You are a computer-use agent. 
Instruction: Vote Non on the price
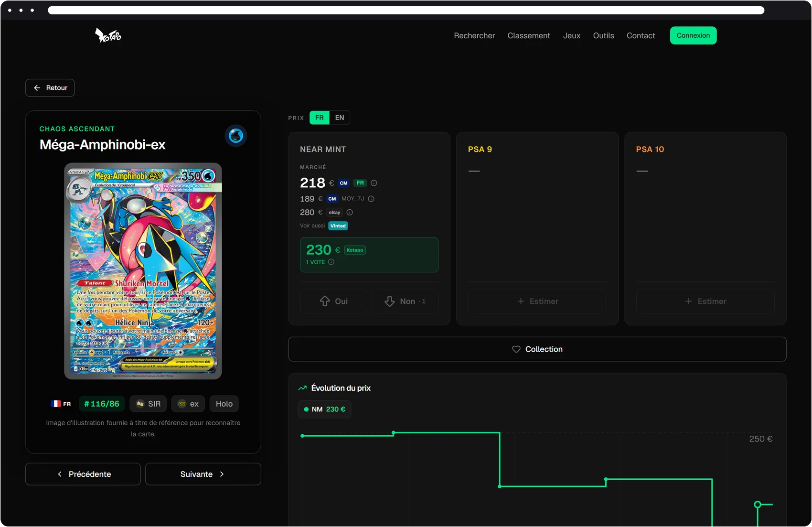(x=405, y=301)
